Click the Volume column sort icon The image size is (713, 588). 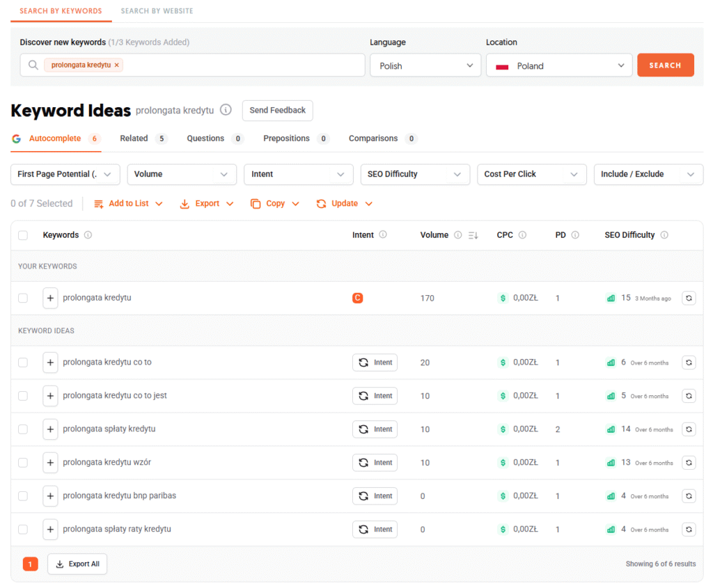coord(473,235)
